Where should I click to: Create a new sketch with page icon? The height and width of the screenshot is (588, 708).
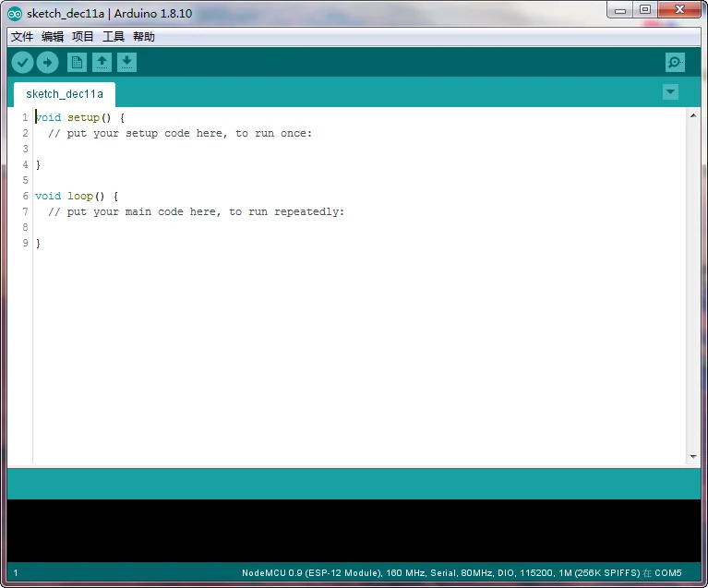click(x=77, y=63)
